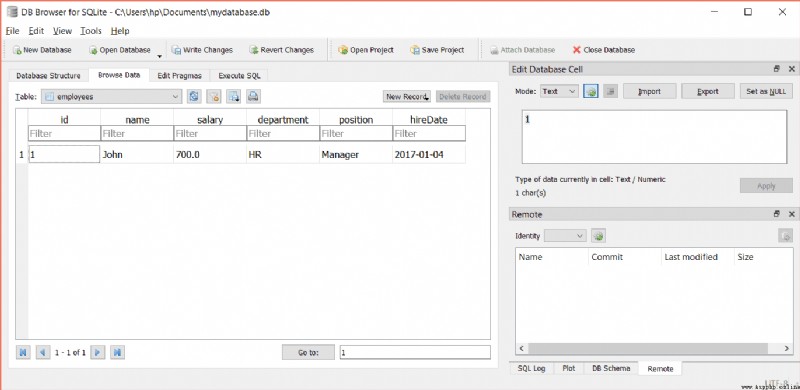Click the Filter field under id column
The height and width of the screenshot is (390, 800).
[64, 134]
